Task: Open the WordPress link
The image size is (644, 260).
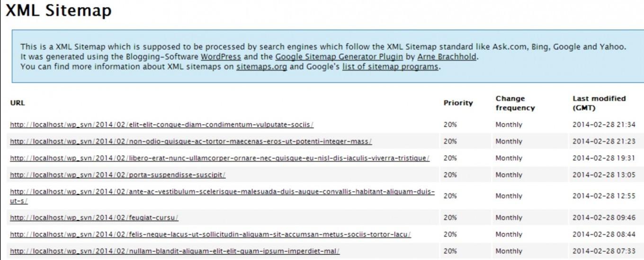Action: [x=221, y=57]
